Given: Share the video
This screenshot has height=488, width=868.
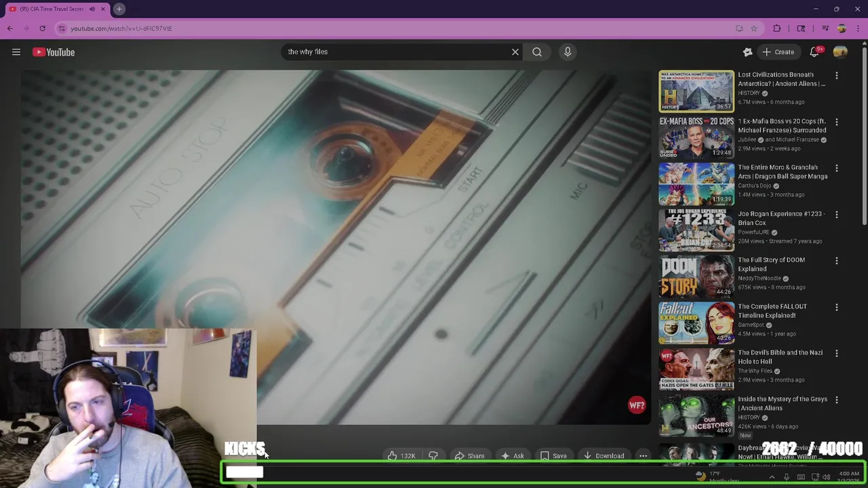Looking at the screenshot, I should [x=469, y=456].
